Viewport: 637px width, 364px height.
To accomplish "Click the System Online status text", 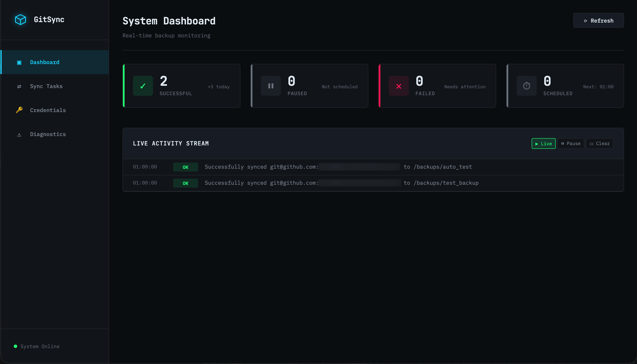I will coord(40,346).
